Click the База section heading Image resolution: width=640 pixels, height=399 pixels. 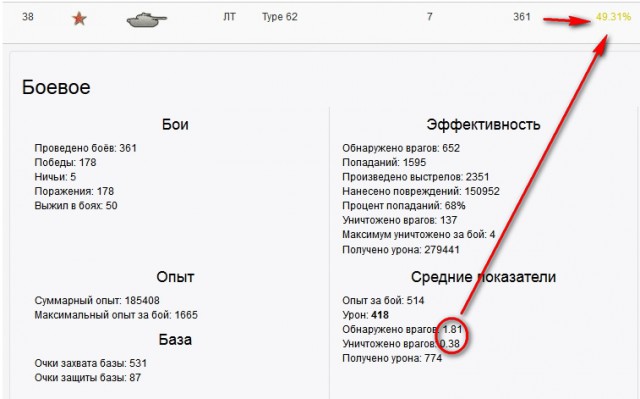[175, 339]
